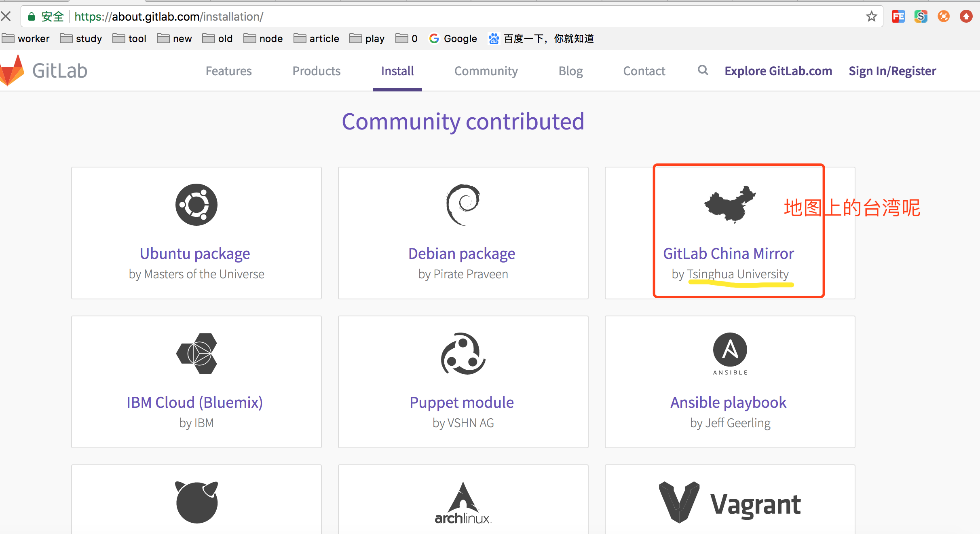Click the Vagrant logo

click(730, 502)
